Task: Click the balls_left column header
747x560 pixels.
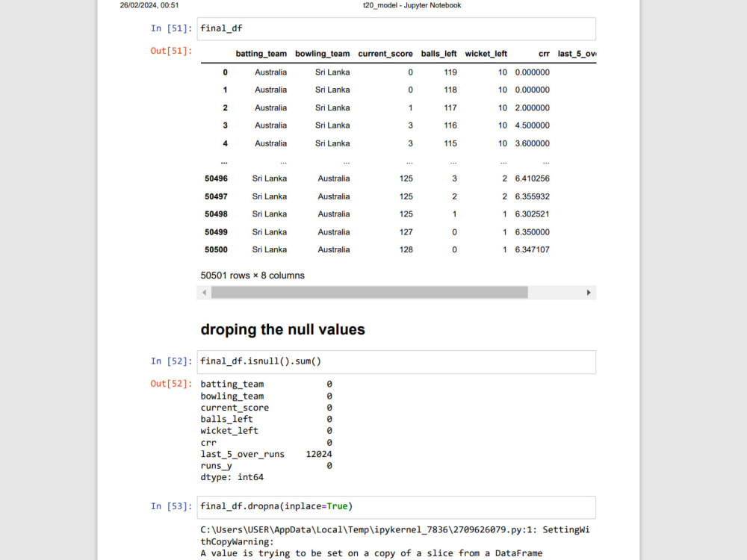Action: (438, 53)
